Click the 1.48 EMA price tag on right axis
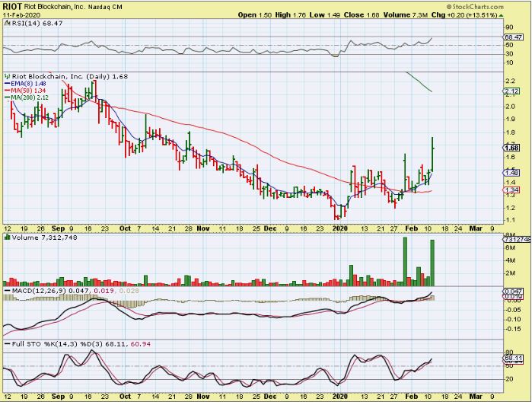 (511, 173)
